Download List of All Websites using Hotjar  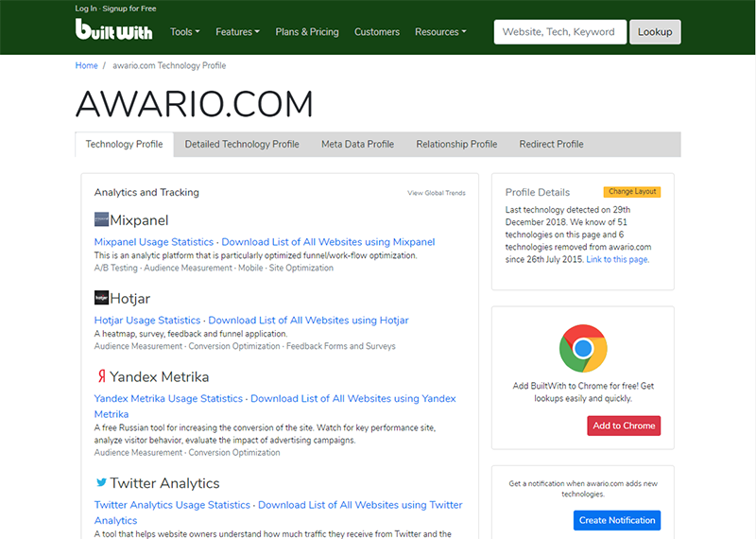coord(309,320)
